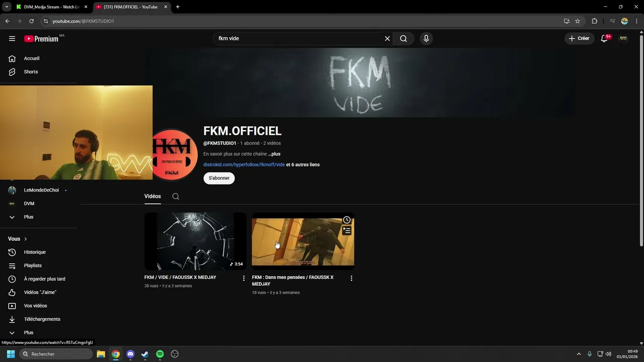Expand channel description with ...plus
Screen dimensions: 644x362
click(274, 154)
